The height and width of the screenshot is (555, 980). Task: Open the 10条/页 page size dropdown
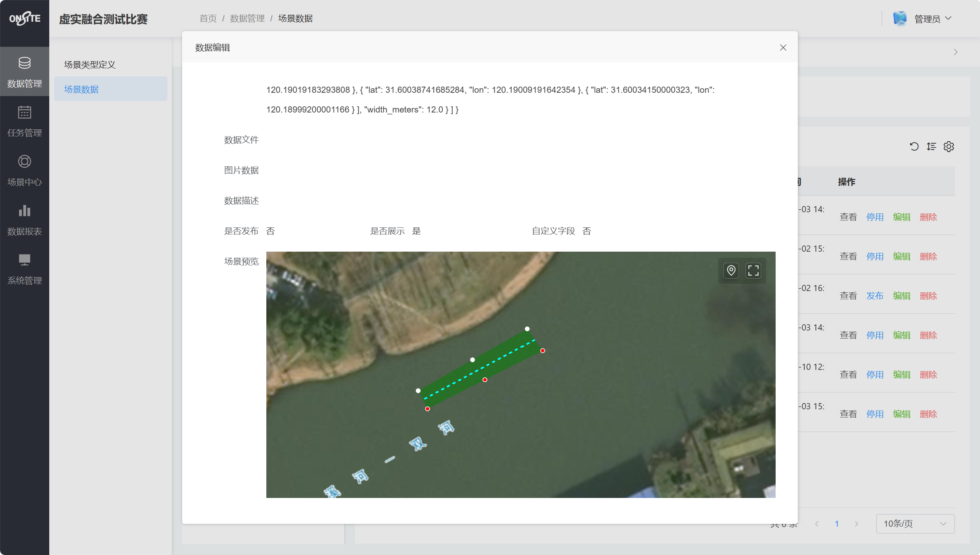[x=915, y=524]
